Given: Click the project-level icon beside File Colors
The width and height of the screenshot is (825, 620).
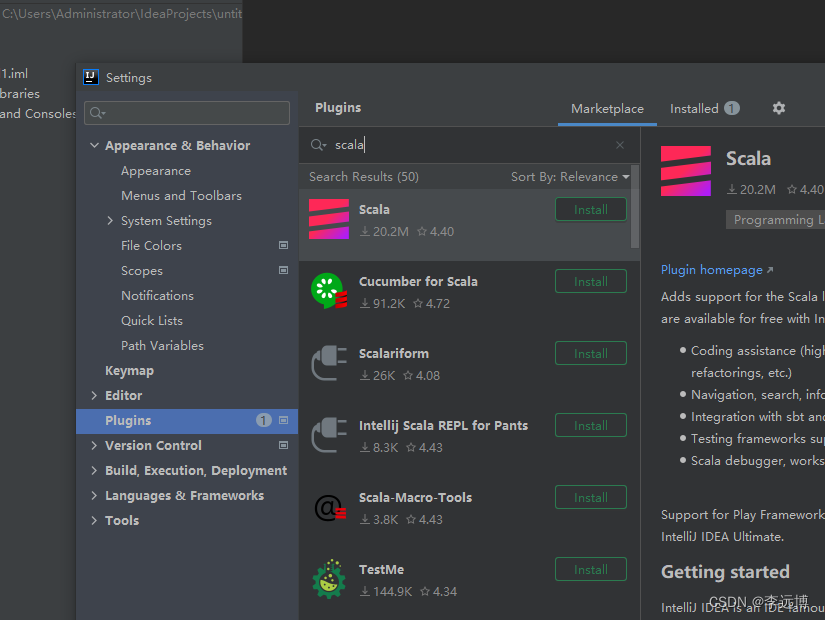Looking at the screenshot, I should pos(283,245).
